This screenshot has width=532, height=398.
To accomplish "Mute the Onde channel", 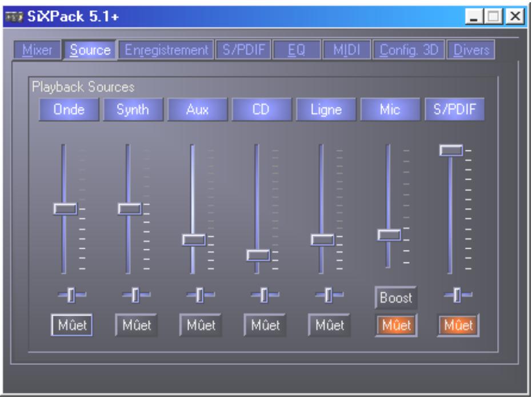I will click(72, 325).
